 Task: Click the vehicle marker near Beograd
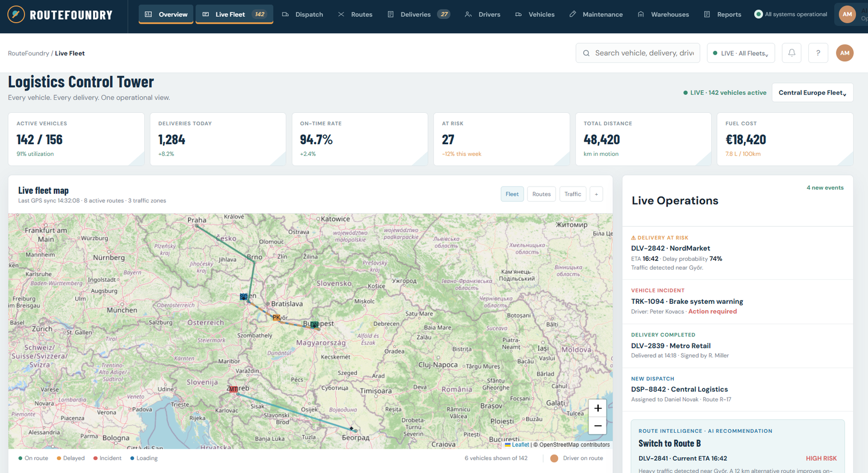click(352, 429)
